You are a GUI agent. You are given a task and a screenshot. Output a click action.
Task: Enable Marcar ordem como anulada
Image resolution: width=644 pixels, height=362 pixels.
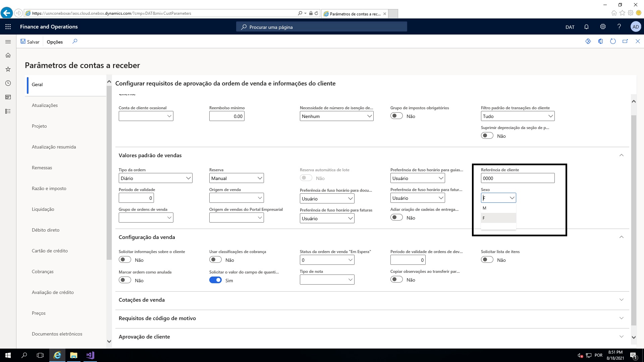tap(125, 280)
